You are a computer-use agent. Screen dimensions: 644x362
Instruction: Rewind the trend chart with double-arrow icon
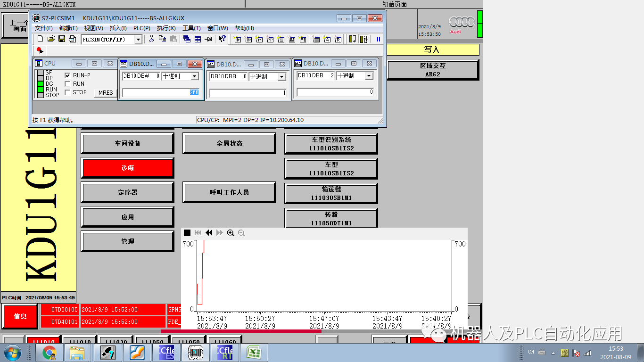click(x=209, y=232)
